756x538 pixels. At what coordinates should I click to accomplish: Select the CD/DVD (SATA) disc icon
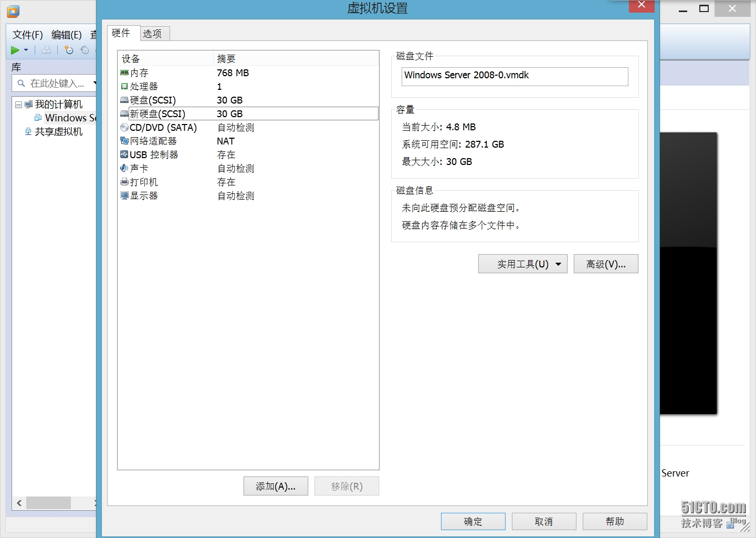(124, 127)
